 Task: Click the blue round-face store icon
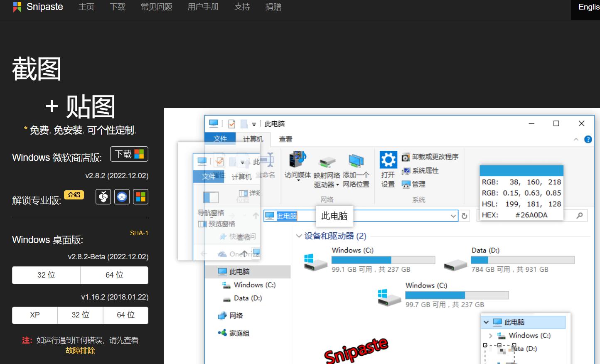pyautogui.click(x=122, y=197)
